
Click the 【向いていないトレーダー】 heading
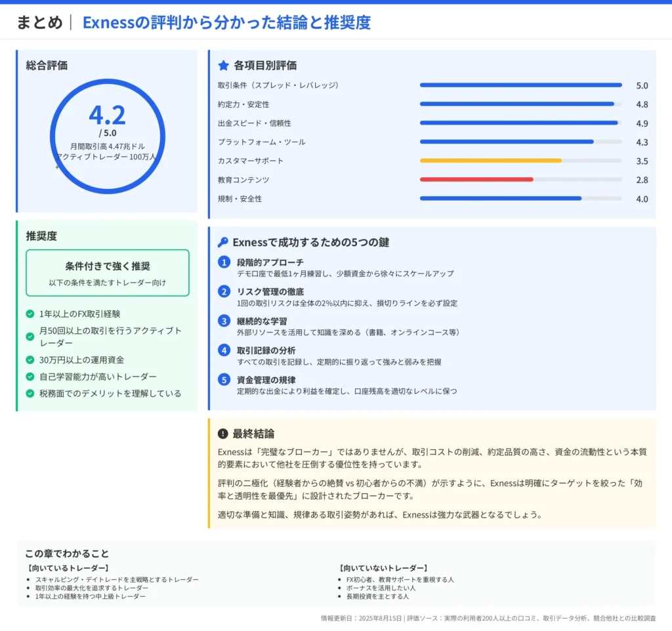pos(383,568)
